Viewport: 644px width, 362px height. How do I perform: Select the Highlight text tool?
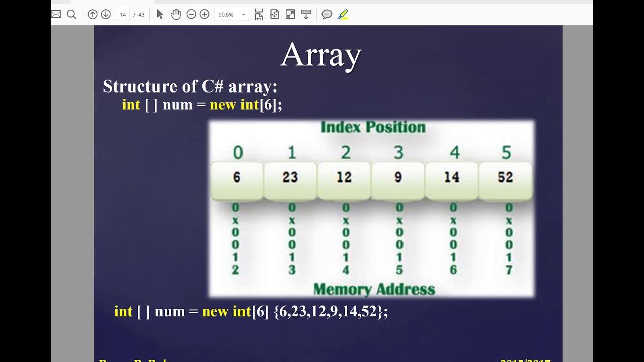[343, 14]
